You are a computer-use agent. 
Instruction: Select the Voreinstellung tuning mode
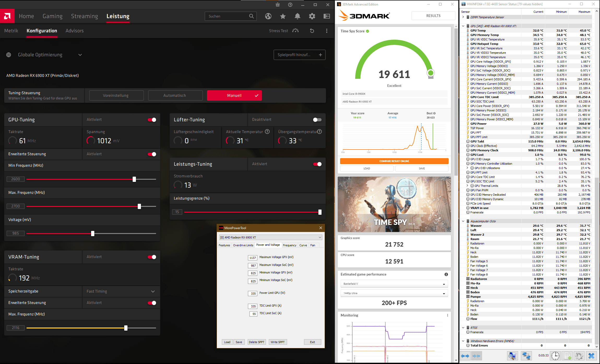pyautogui.click(x=116, y=96)
